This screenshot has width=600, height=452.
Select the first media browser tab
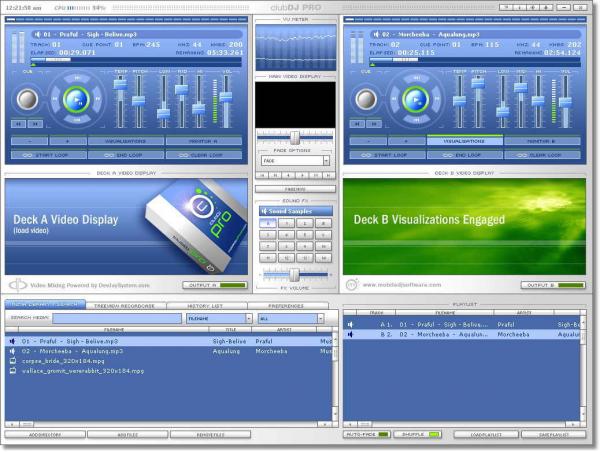point(45,305)
